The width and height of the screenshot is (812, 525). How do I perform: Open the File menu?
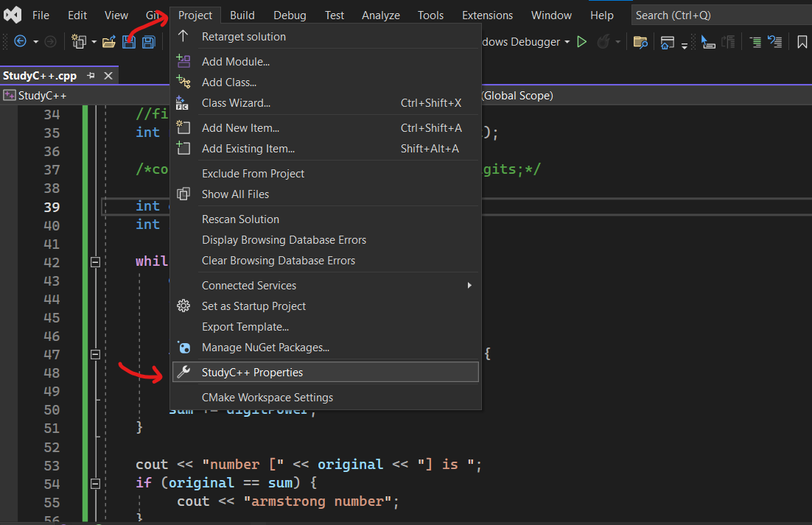coord(41,15)
